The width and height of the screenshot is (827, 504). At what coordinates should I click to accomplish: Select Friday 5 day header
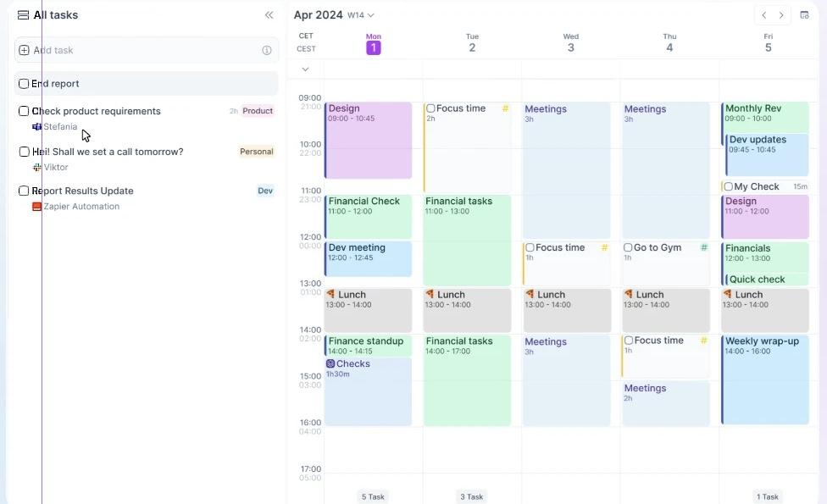click(768, 44)
